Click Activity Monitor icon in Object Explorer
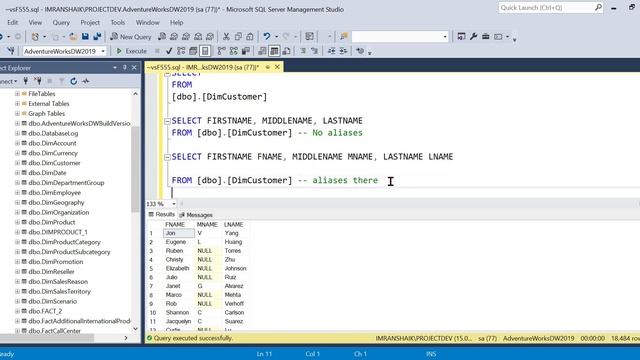Screen dimensions: 640x360 point(86,81)
